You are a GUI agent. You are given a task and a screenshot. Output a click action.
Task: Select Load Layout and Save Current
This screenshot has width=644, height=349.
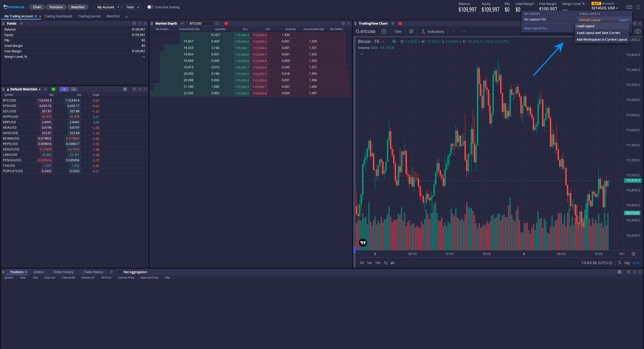[x=598, y=33]
